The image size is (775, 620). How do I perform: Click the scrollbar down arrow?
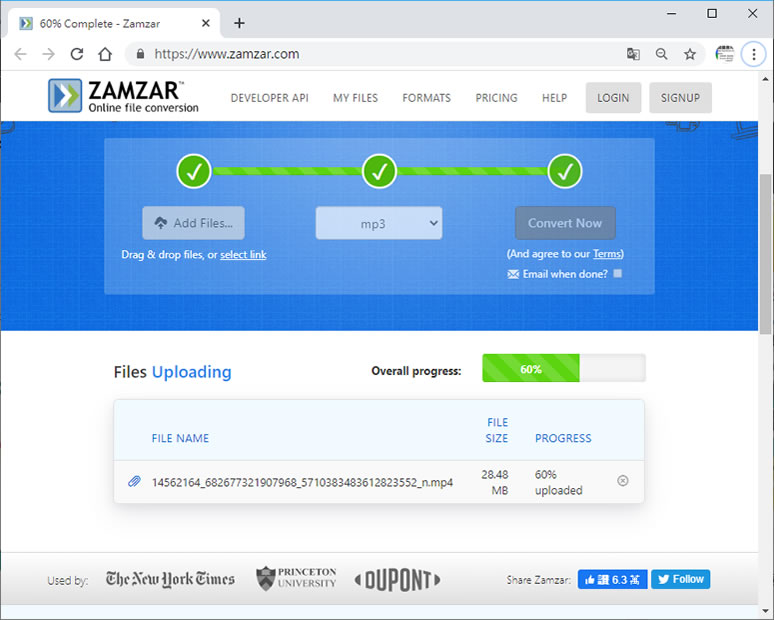pyautogui.click(x=766, y=611)
